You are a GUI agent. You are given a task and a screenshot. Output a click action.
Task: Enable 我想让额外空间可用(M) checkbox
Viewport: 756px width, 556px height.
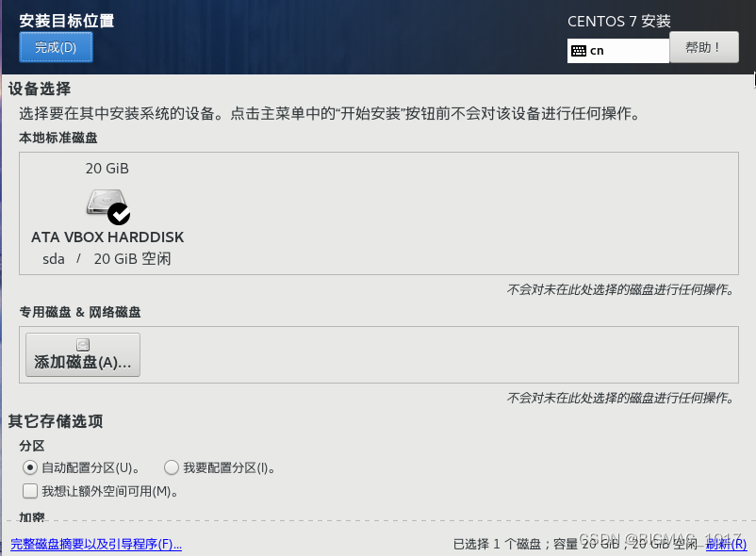(x=30, y=491)
